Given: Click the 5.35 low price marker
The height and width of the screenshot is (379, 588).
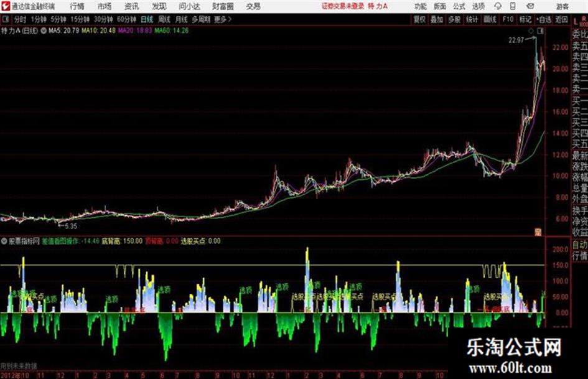Looking at the screenshot, I should click(71, 227).
